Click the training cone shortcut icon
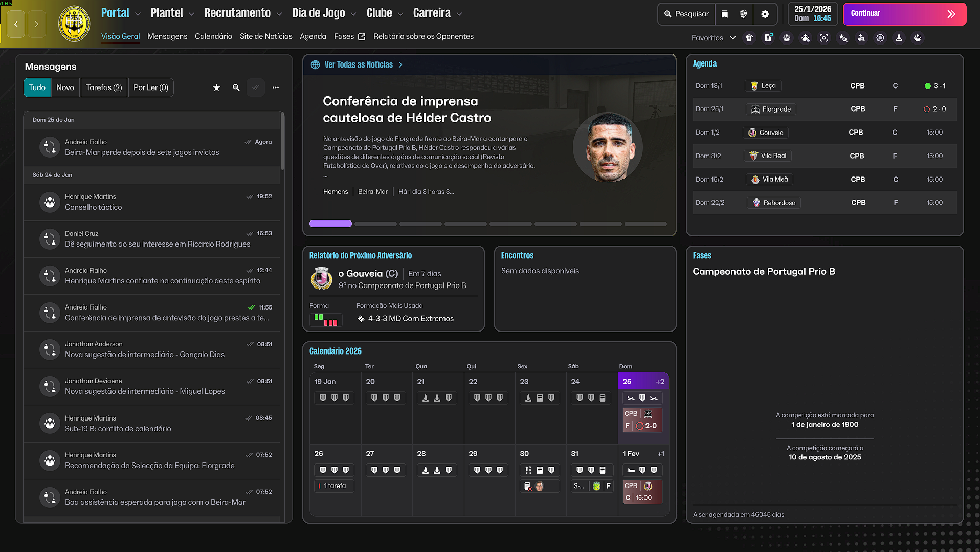 point(899,38)
